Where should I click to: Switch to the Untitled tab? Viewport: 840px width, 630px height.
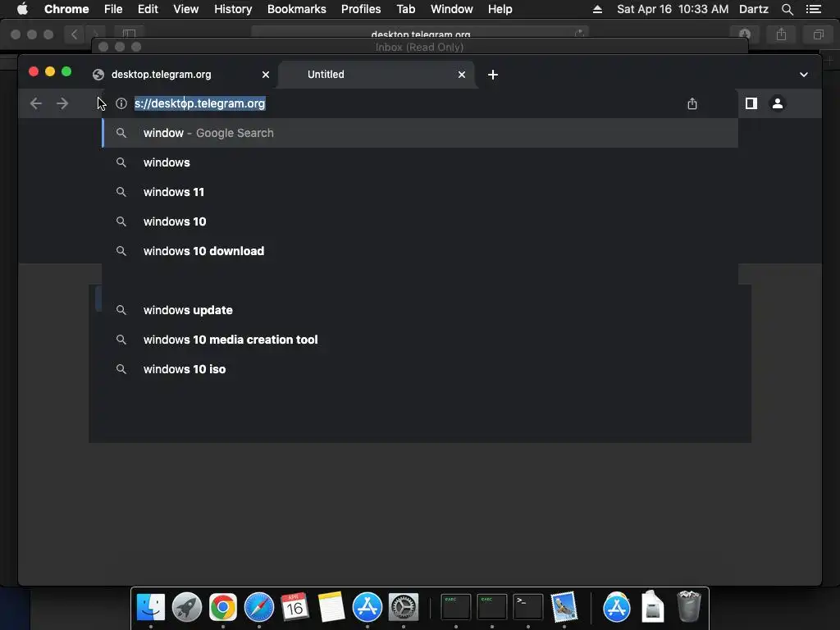[x=377, y=75]
